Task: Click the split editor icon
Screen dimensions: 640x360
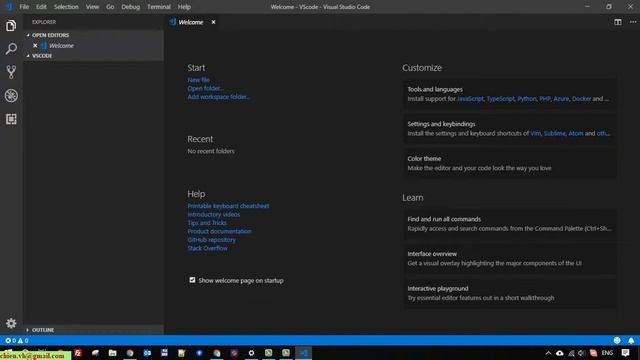Action: 618,22
